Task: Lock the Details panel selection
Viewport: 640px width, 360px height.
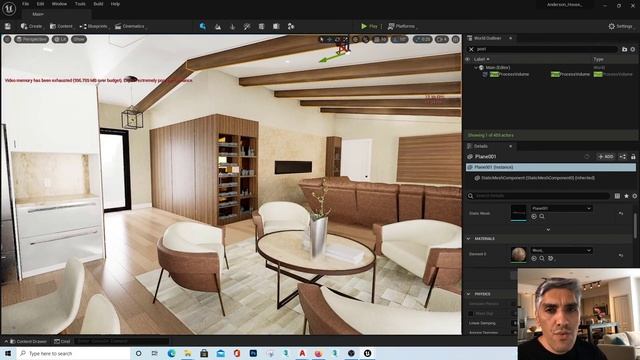Action: point(633,157)
